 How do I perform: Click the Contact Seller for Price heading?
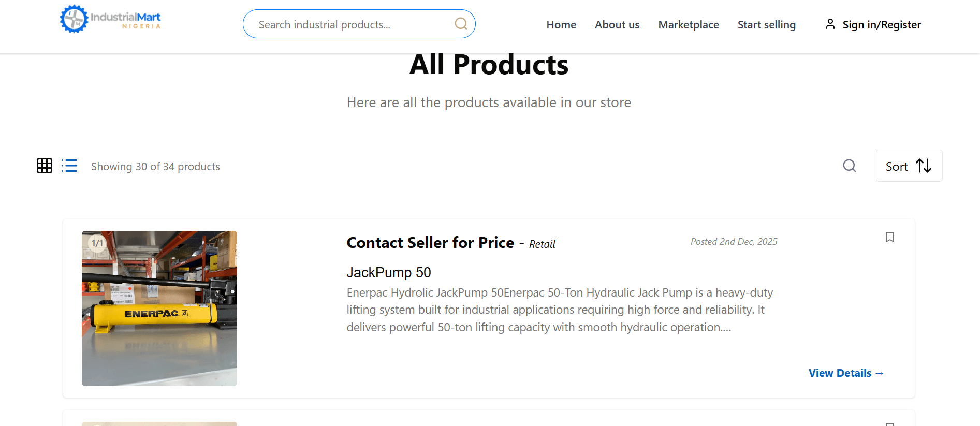[x=430, y=243]
